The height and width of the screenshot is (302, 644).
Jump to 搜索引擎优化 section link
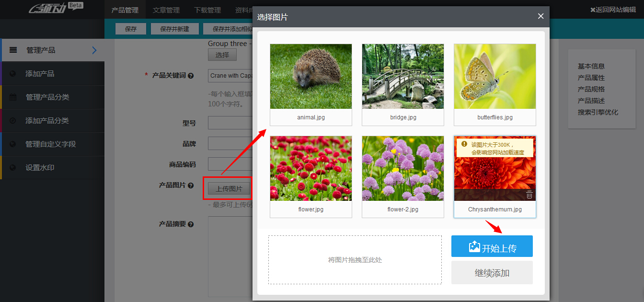598,112
